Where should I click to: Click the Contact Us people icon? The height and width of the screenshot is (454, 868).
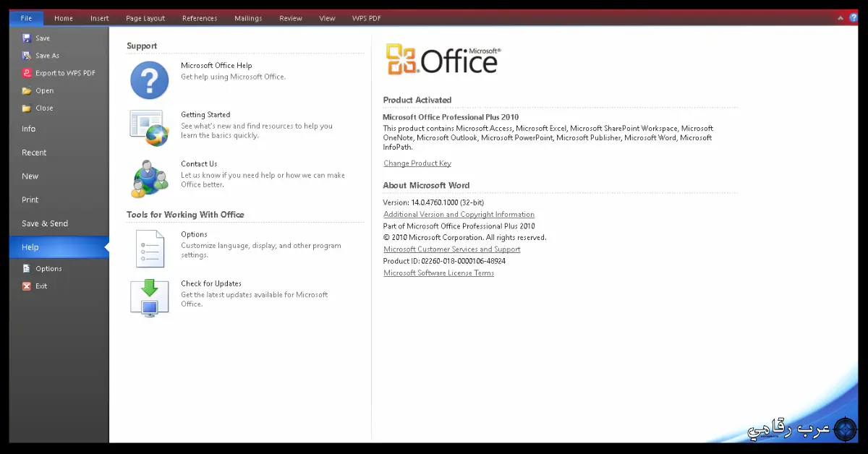pyautogui.click(x=149, y=178)
